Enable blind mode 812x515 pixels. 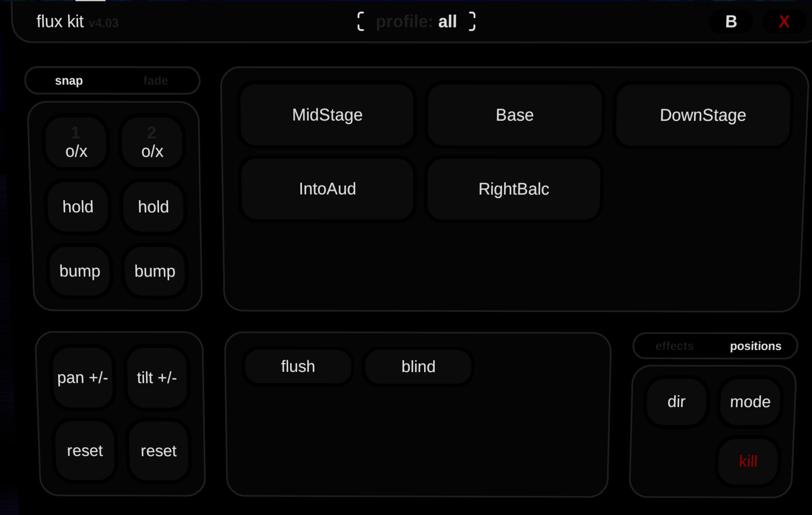[418, 366]
